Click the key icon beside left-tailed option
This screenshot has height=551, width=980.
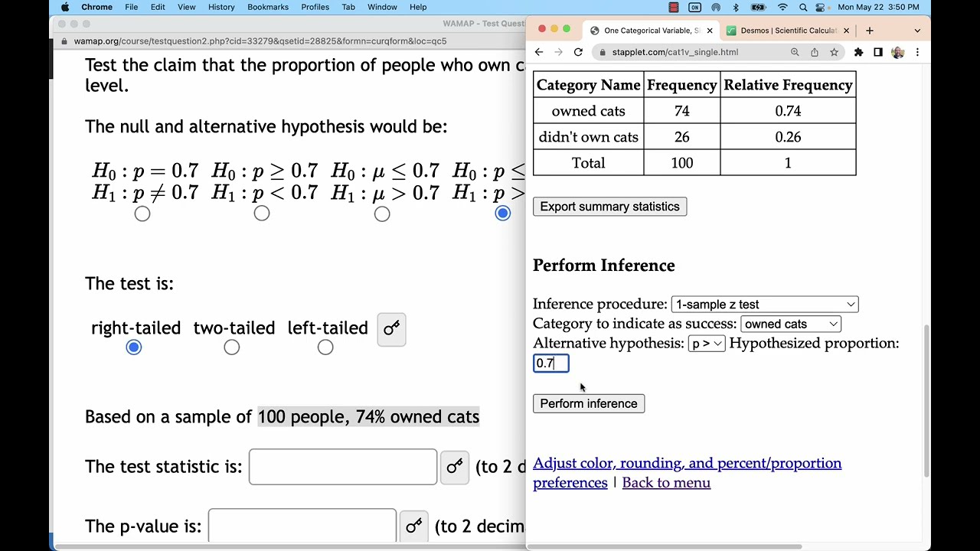coord(391,329)
